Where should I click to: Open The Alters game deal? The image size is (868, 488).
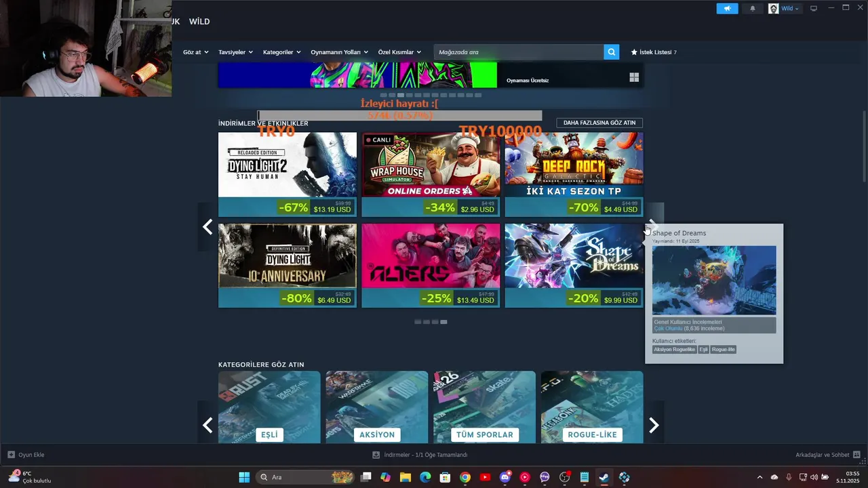tap(431, 266)
